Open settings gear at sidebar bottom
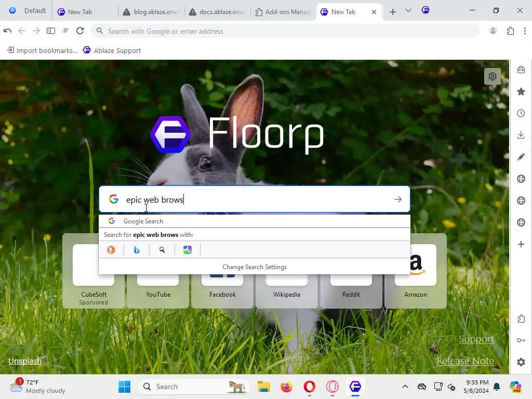This screenshot has height=399, width=532. [521, 362]
